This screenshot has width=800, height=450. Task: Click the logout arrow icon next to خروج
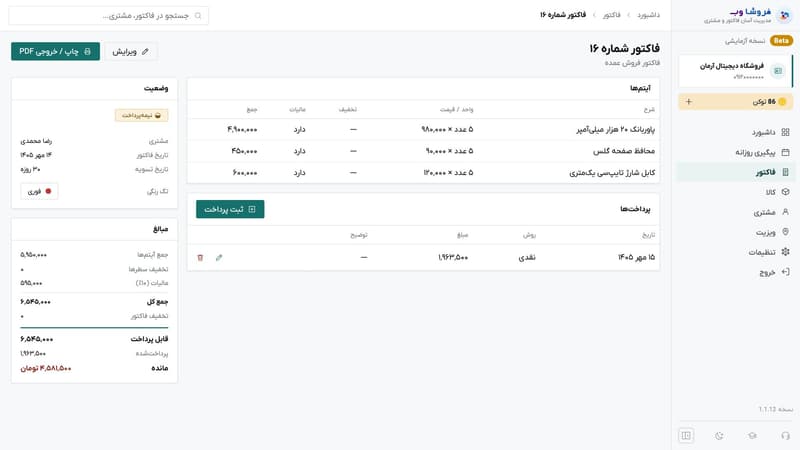pyautogui.click(x=785, y=272)
